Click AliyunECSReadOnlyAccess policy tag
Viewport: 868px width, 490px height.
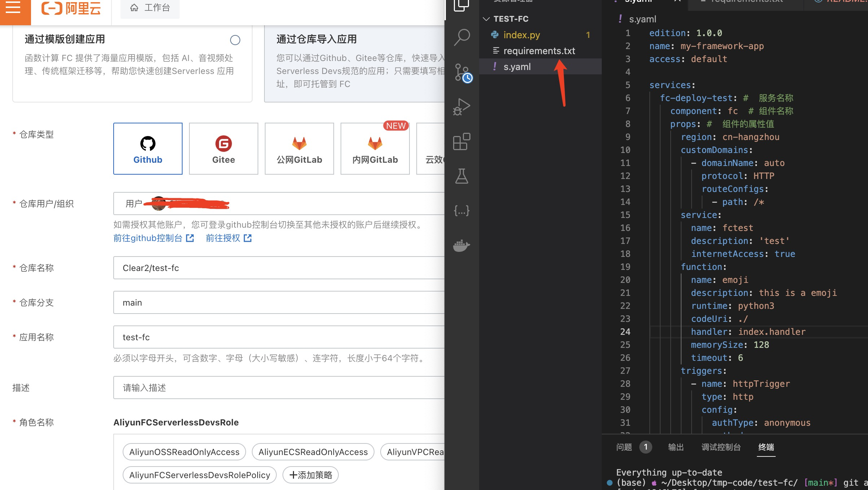313,452
